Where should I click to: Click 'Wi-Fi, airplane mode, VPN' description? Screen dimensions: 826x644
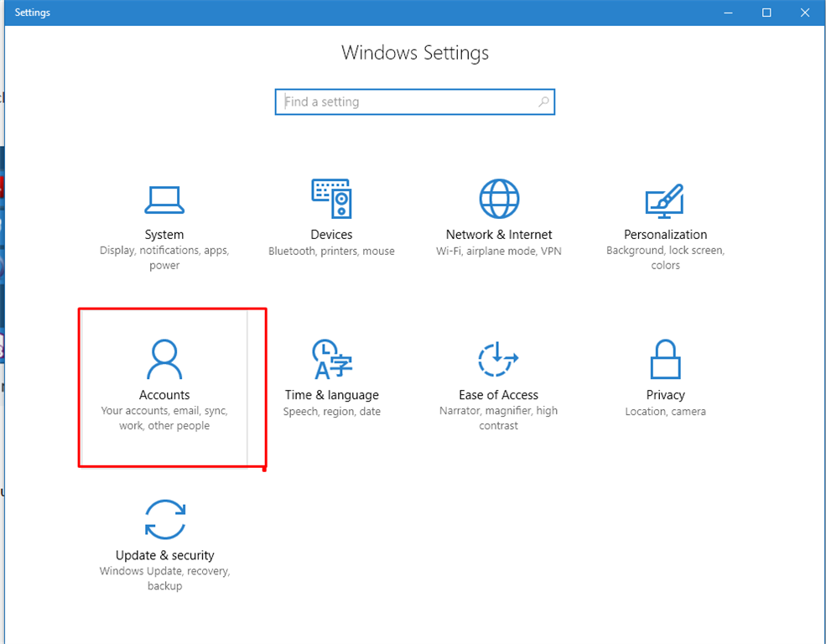pyautogui.click(x=499, y=252)
